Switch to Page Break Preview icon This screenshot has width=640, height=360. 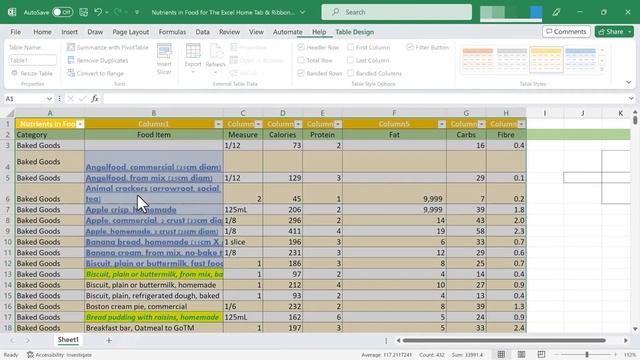click(x=541, y=354)
